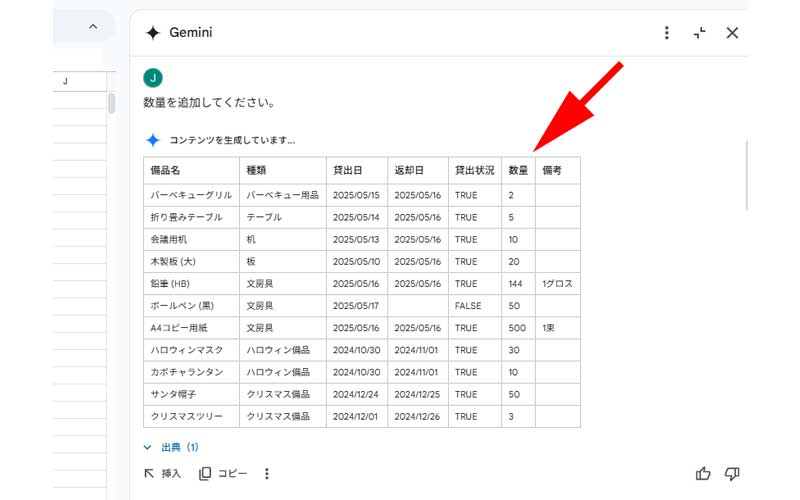Viewport: 800px width, 500px height.
Task: Click the spreadsheet vertical scrollbar thumb
Action: point(111,103)
